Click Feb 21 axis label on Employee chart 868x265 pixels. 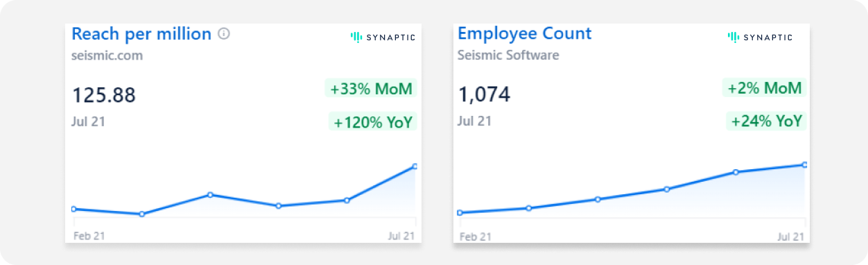476,237
